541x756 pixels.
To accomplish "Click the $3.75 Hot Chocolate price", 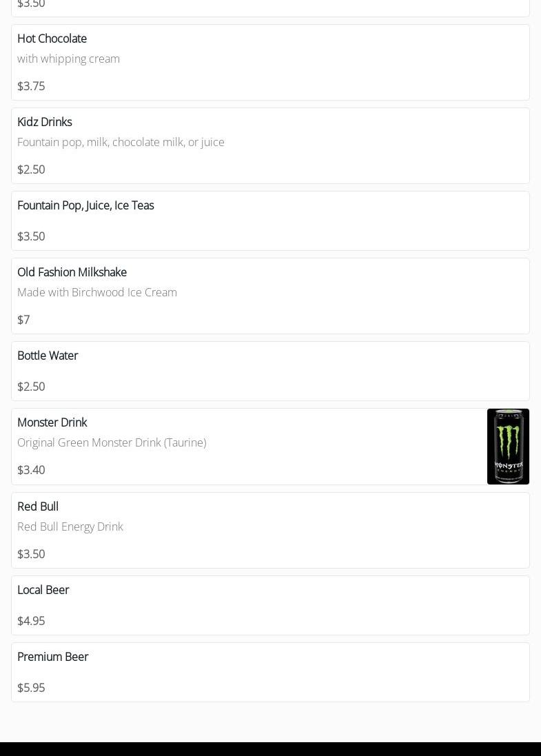I will (31, 86).
